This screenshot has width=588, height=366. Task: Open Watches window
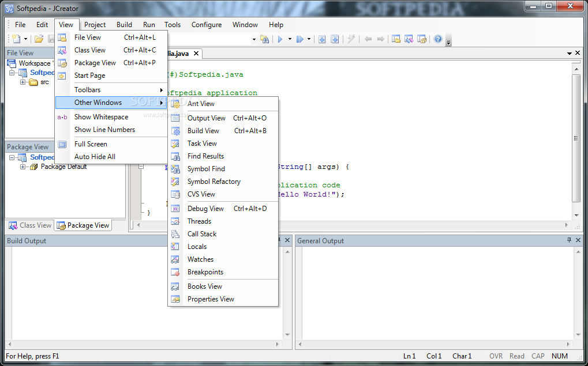pos(223,259)
